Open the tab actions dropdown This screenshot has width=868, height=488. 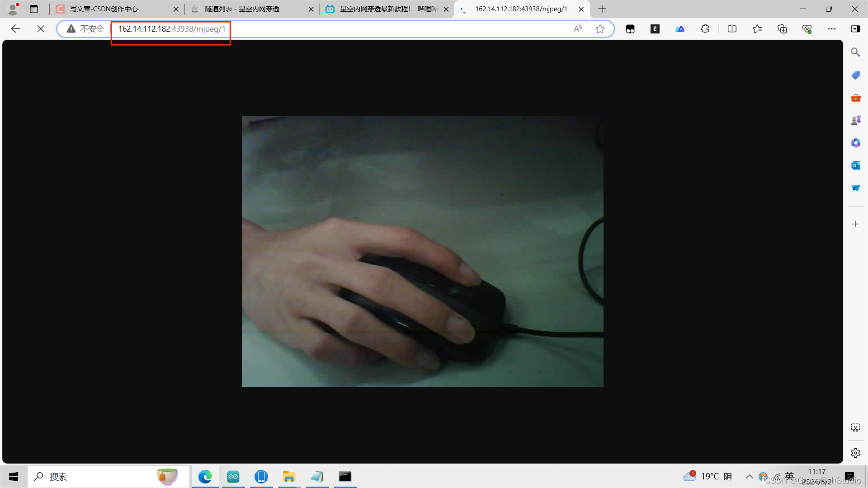[34, 9]
